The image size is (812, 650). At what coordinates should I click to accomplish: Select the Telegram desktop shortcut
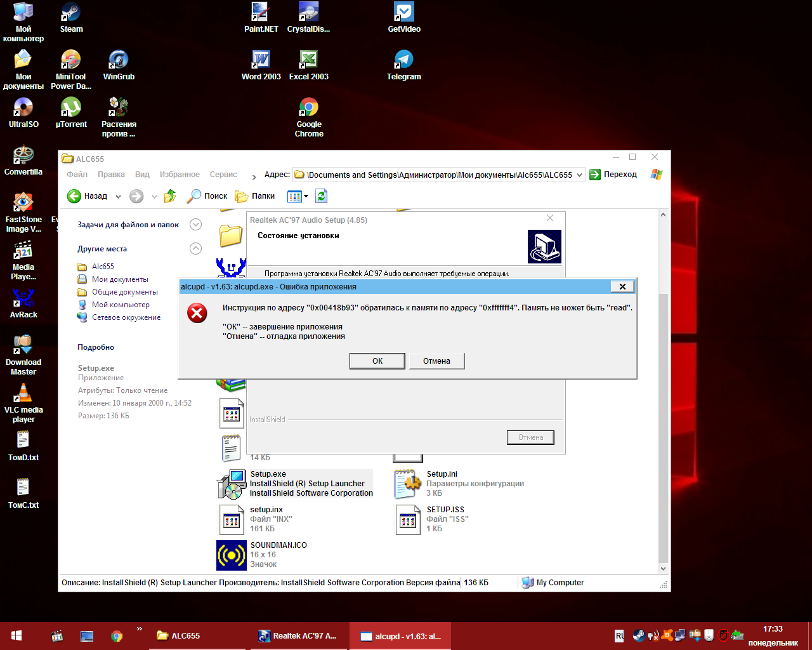(404, 65)
